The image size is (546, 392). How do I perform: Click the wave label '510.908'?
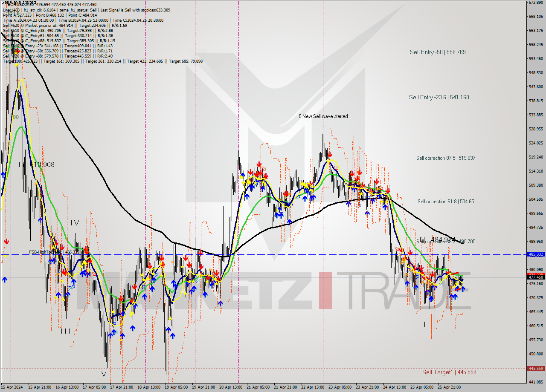pyautogui.click(x=42, y=164)
